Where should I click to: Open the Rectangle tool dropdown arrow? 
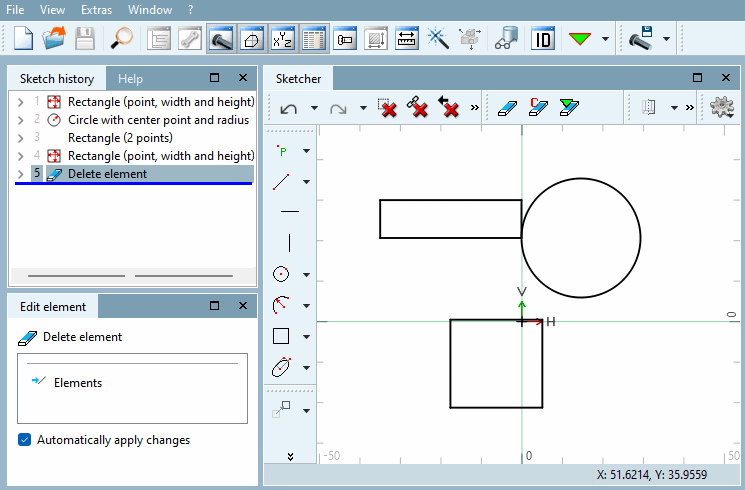[306, 336]
